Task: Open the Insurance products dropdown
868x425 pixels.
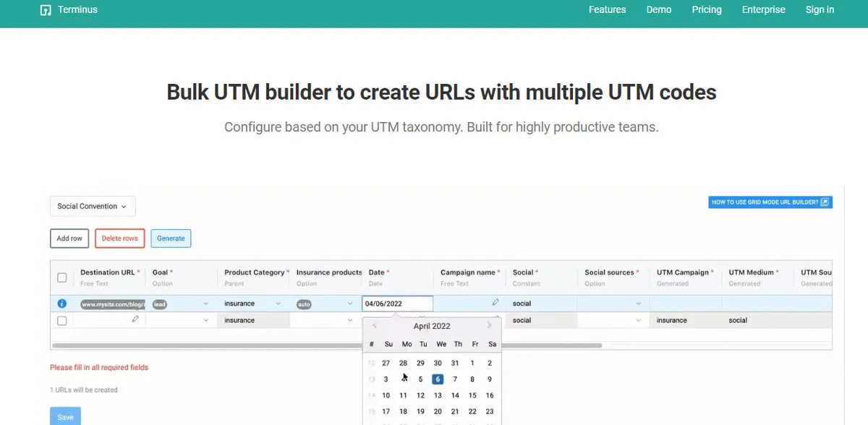Action: 351,303
